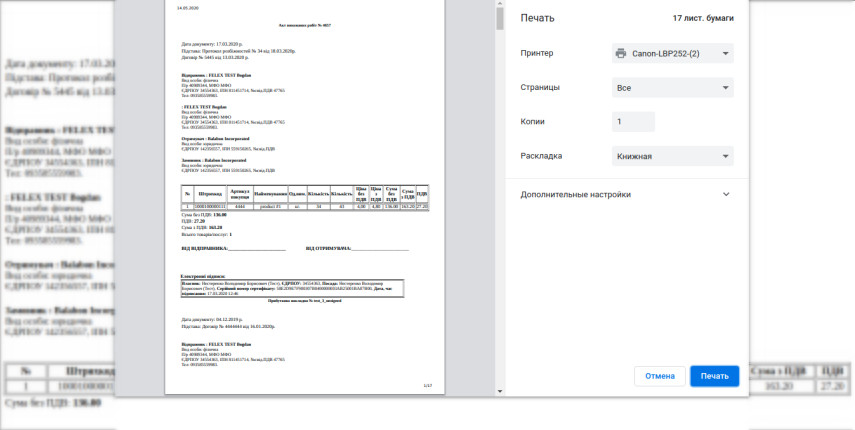855x430 pixels.
Task: Click the print preview page thumbnail
Action: click(304, 197)
